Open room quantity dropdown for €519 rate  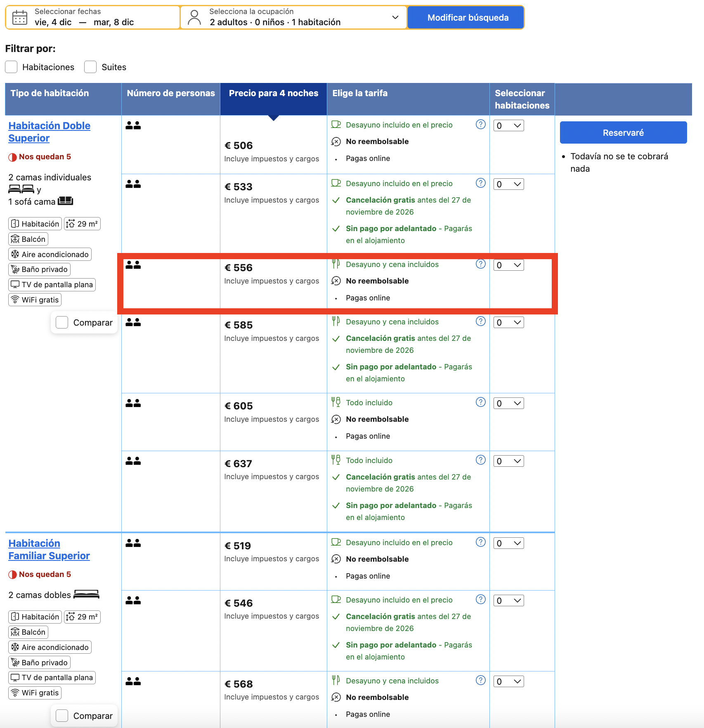(x=509, y=543)
